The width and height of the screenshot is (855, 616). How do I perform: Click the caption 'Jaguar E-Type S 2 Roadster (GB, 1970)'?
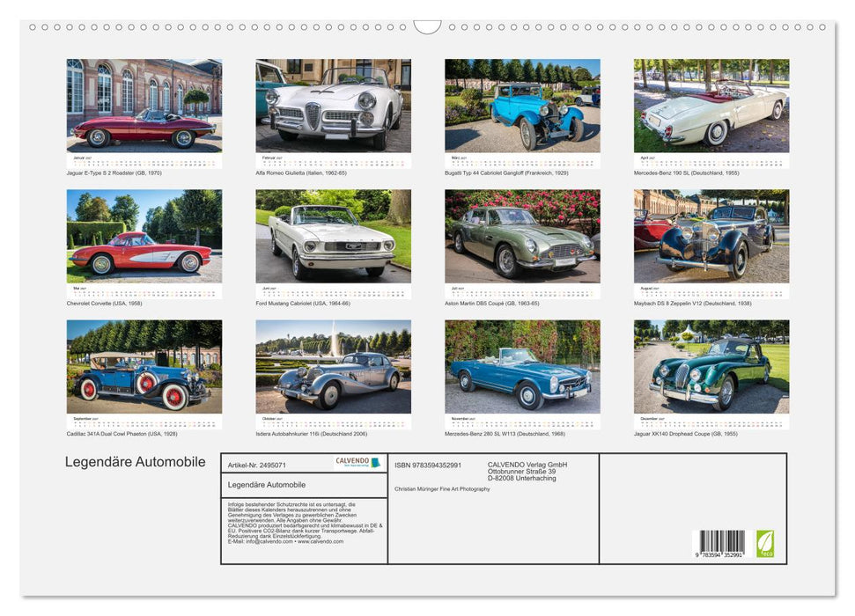(x=114, y=172)
